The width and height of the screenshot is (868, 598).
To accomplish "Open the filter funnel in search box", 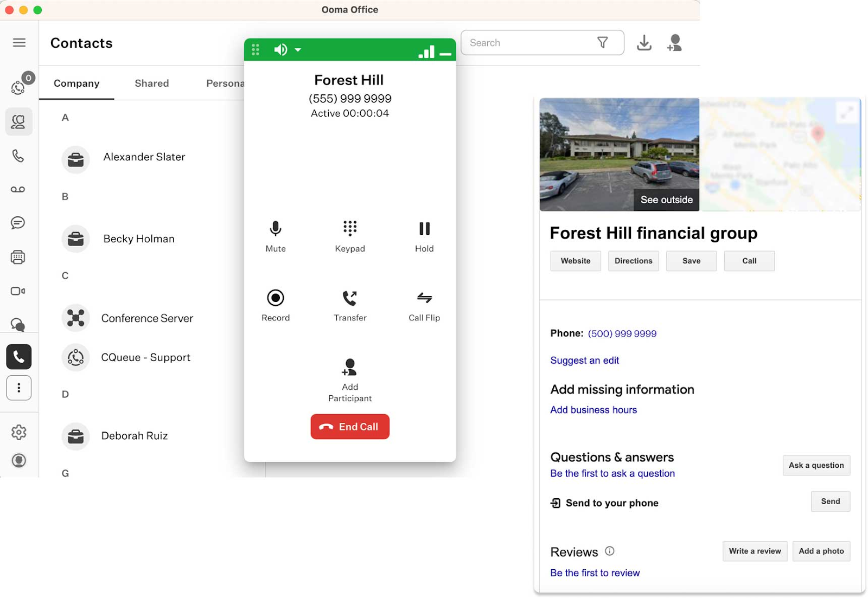I will pos(602,42).
